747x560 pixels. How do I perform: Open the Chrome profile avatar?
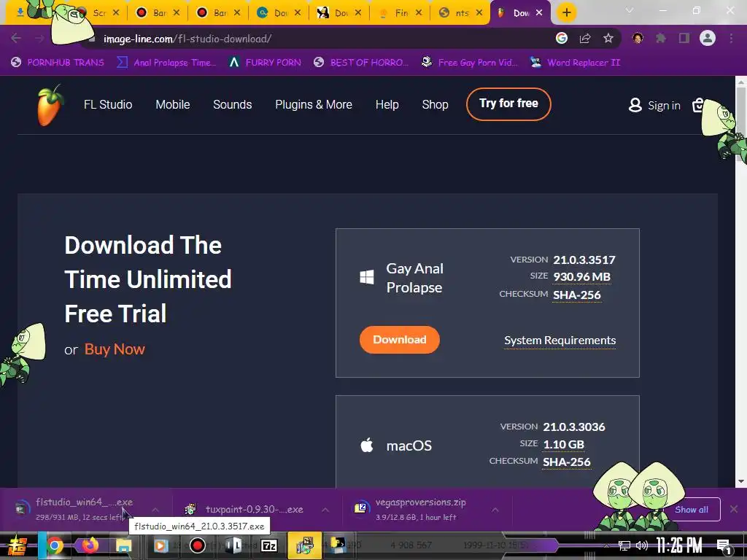click(x=708, y=38)
